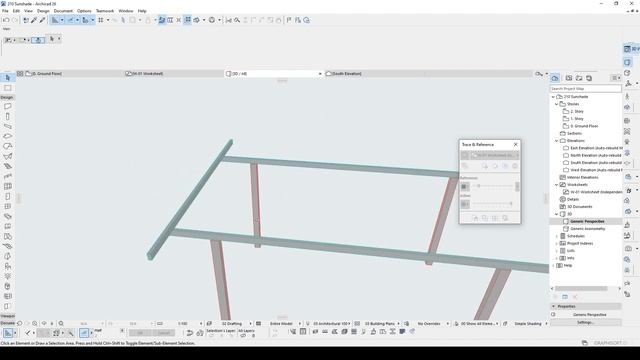
Task: Select Details in Navigator tree
Action: (x=573, y=199)
